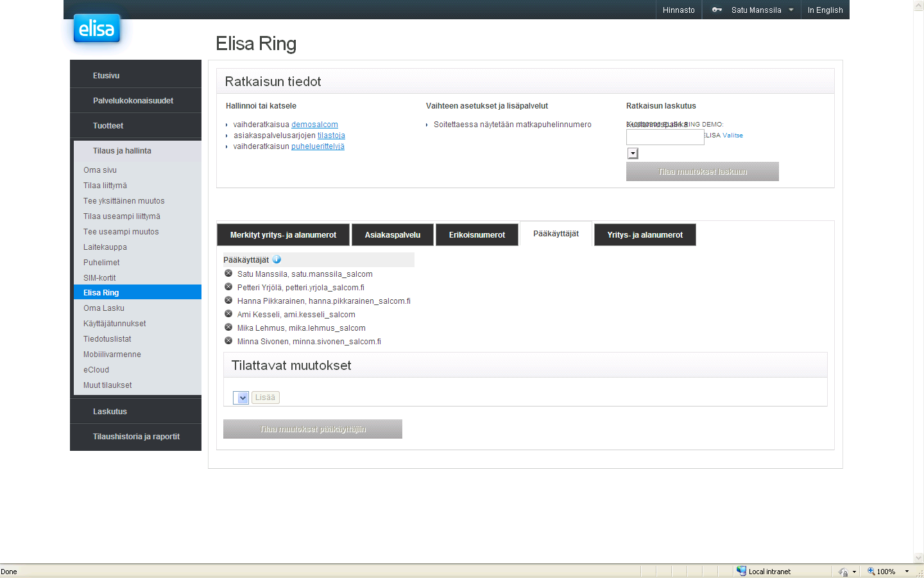Click the Local intranet zone icon
The image size is (924, 578).
(x=741, y=571)
